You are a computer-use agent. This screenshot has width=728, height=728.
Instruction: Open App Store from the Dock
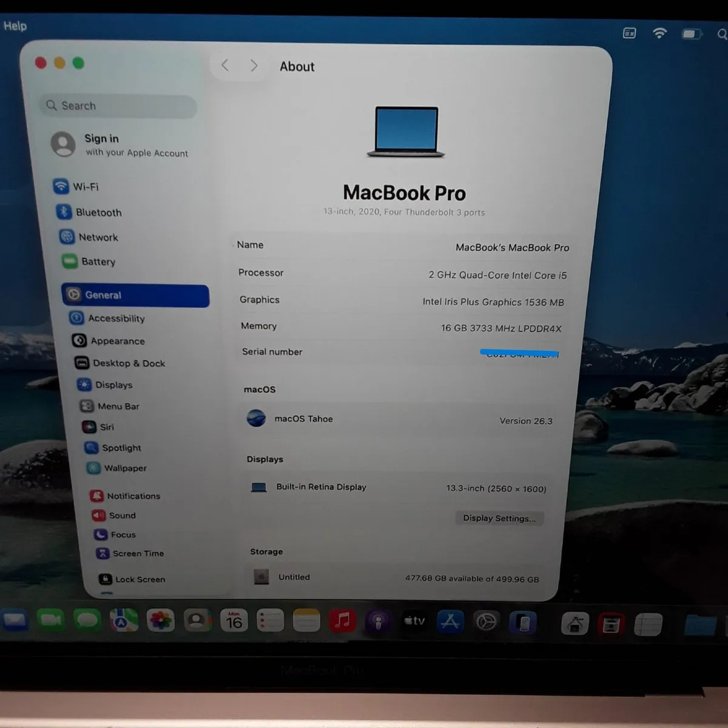coord(450,621)
